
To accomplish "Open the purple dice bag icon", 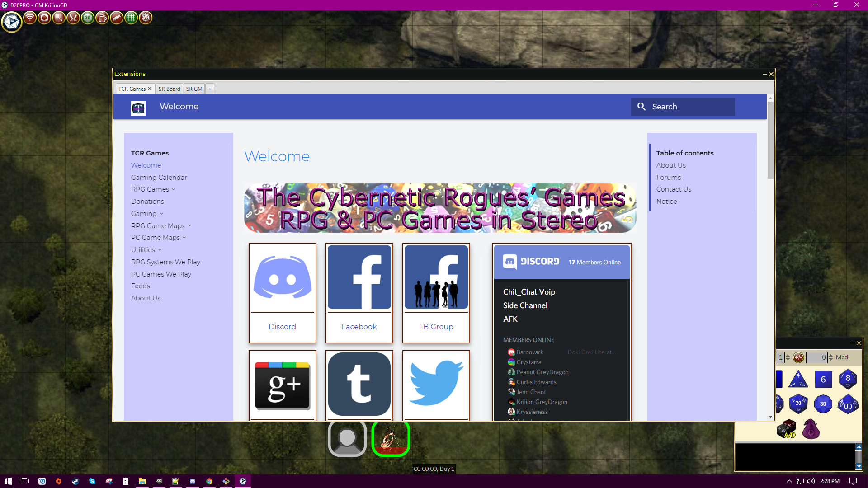I will pyautogui.click(x=811, y=429).
